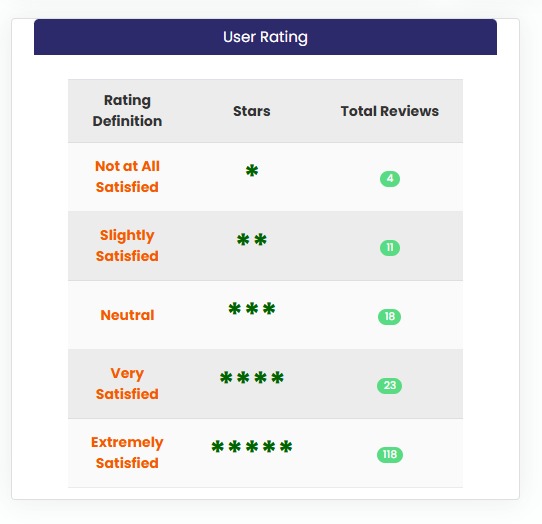This screenshot has height=524, width=542.
Task: Click the green badge showing 4 reviews
Action: (x=390, y=179)
